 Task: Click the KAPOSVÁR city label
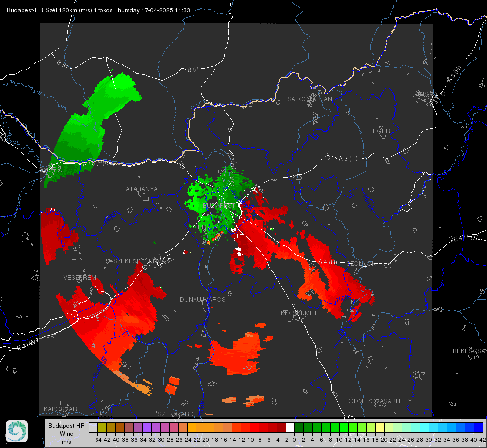pos(60,409)
